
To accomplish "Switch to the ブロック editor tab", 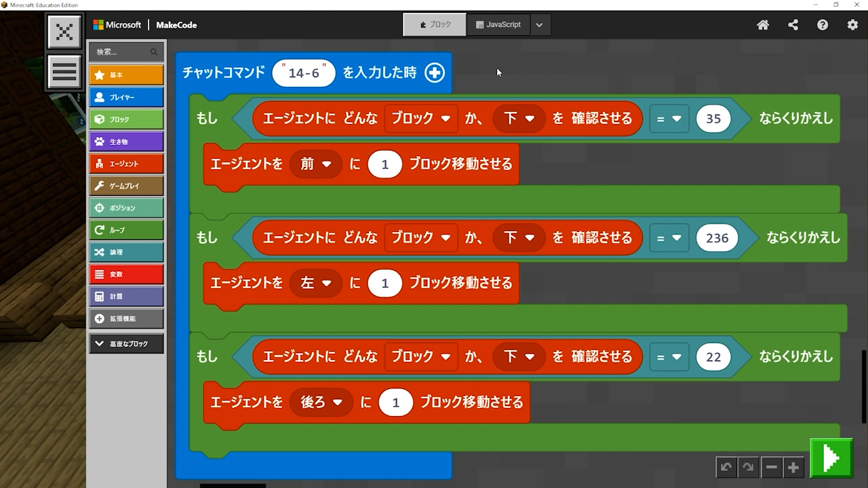I will [435, 24].
